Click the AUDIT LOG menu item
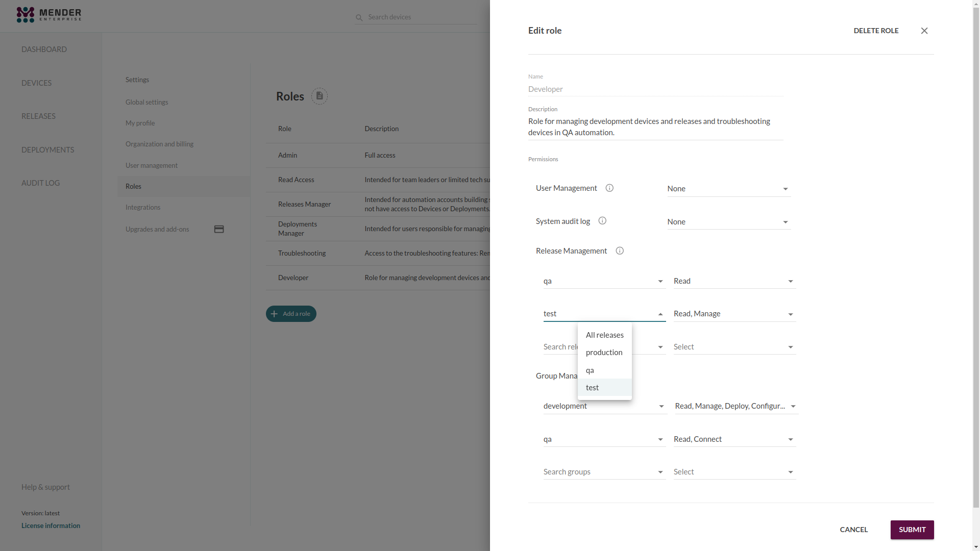980x551 pixels. (40, 183)
